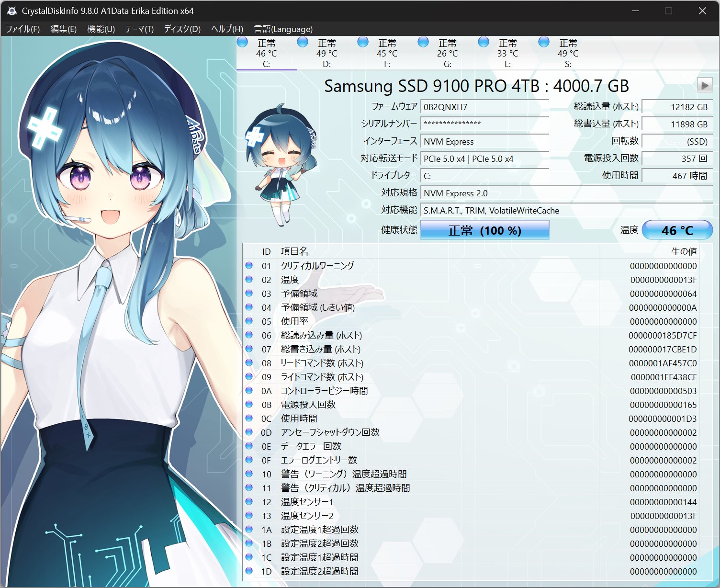Click the rotation rate value ---- (SSD)
The image size is (720, 588).
pos(677,141)
